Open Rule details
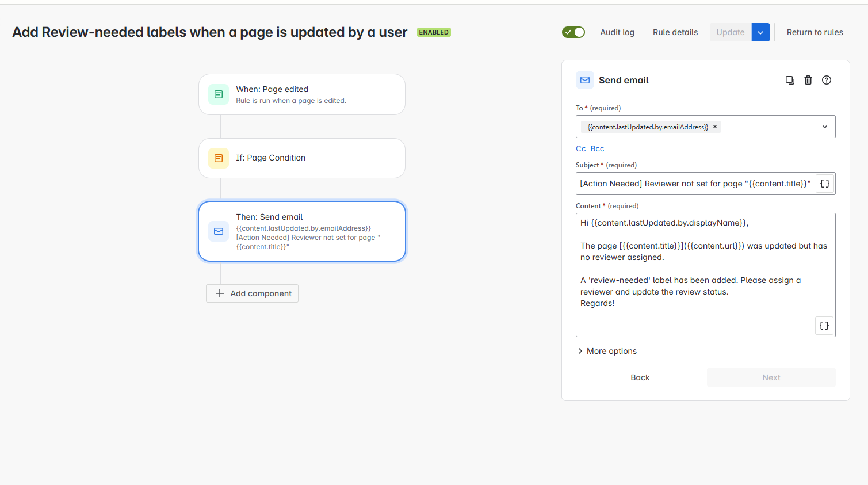The height and width of the screenshot is (485, 868). (x=675, y=32)
